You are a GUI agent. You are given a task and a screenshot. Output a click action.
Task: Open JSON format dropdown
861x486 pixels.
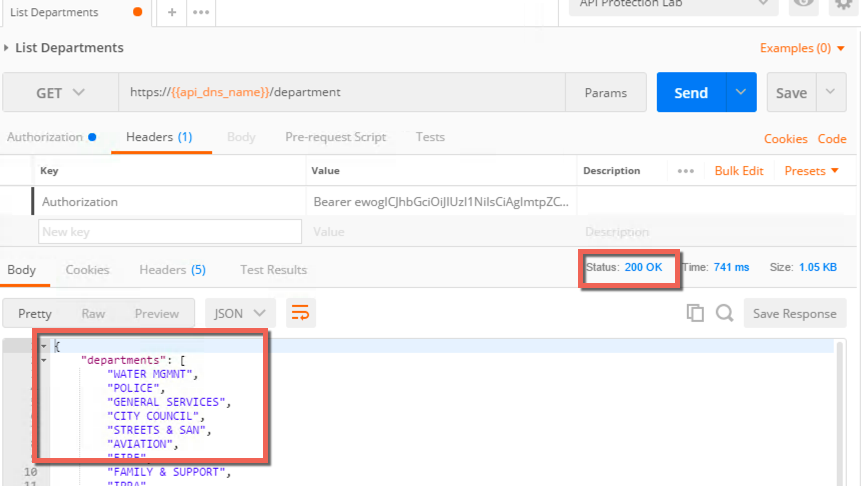click(239, 313)
